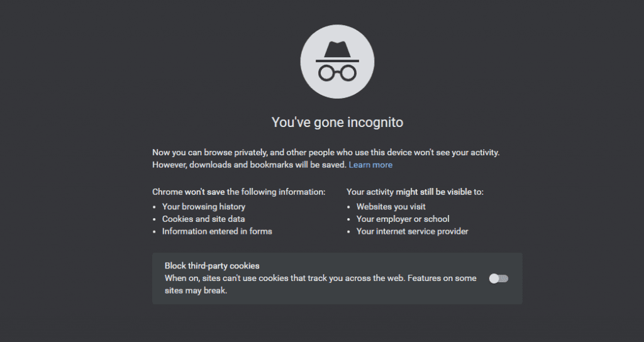This screenshot has height=342, width=644.
Task: Click "Your activity might still be visible to" heading
Action: 415,192
